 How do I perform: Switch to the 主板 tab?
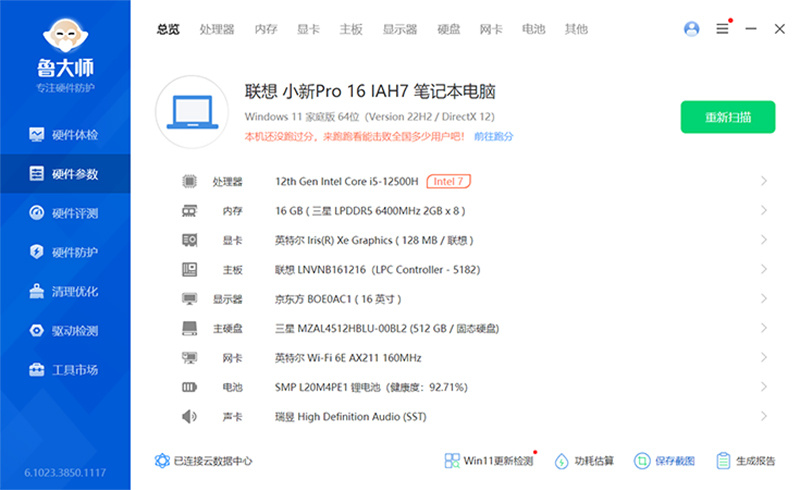tap(351, 30)
